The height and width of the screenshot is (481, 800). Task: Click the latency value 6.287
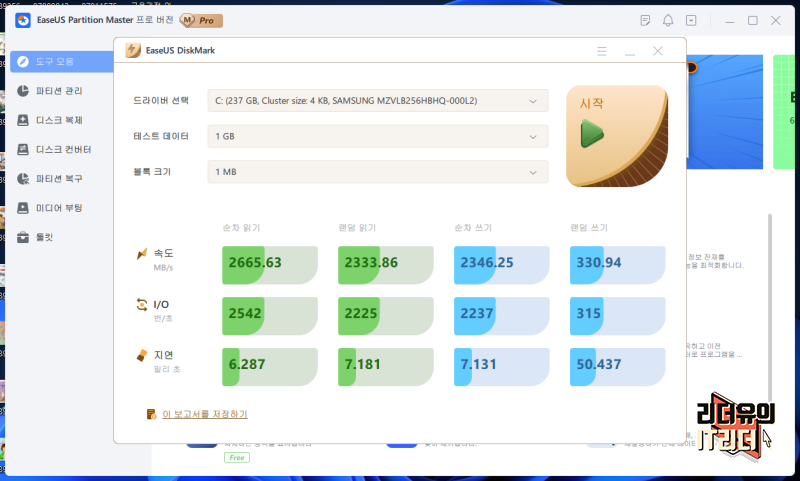coord(247,364)
